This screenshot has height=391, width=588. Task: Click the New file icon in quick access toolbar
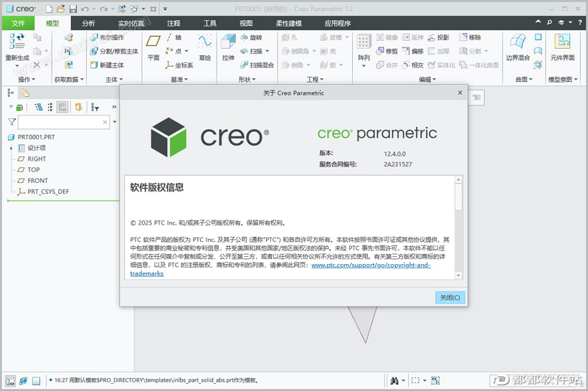[x=49, y=9]
